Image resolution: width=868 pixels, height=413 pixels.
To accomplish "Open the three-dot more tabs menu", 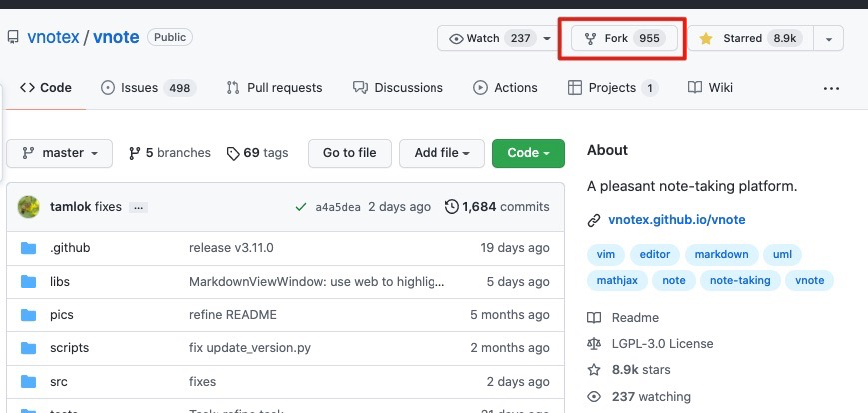I will pyautogui.click(x=831, y=88).
